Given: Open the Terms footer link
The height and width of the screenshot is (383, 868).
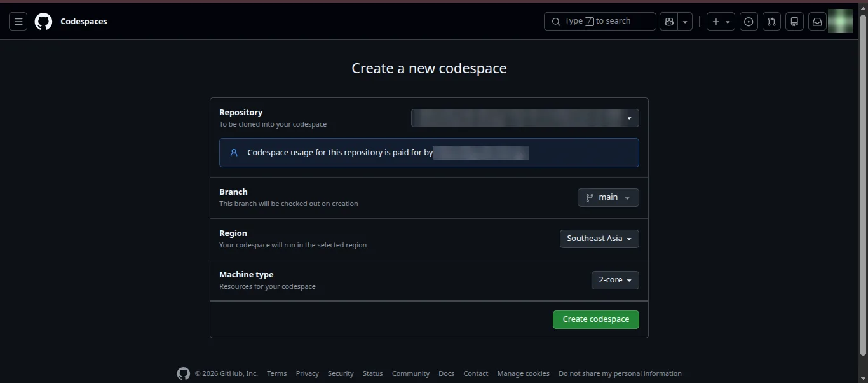Looking at the screenshot, I should (x=276, y=374).
